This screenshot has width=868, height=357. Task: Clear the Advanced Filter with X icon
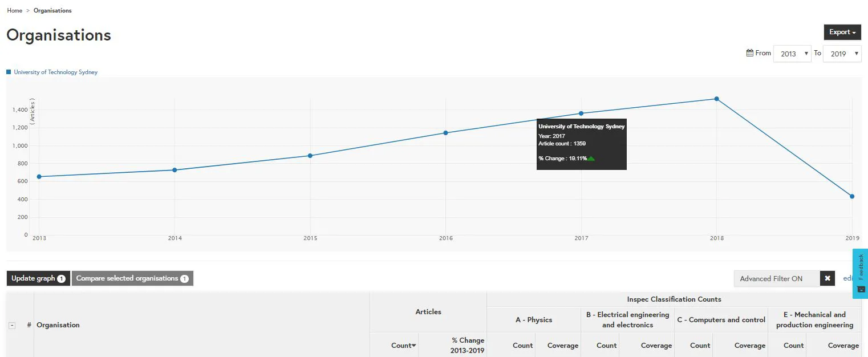coord(828,278)
